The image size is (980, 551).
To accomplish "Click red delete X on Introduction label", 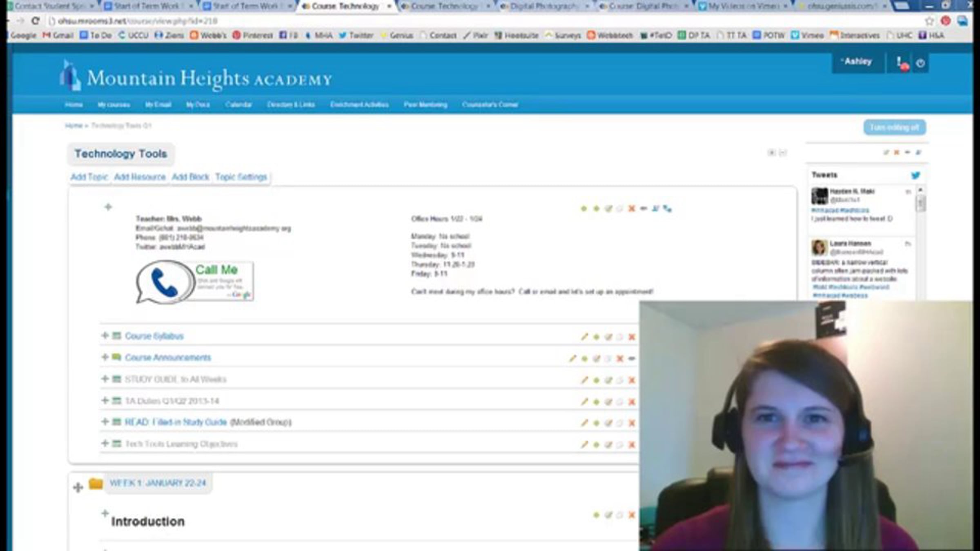I will tap(632, 515).
